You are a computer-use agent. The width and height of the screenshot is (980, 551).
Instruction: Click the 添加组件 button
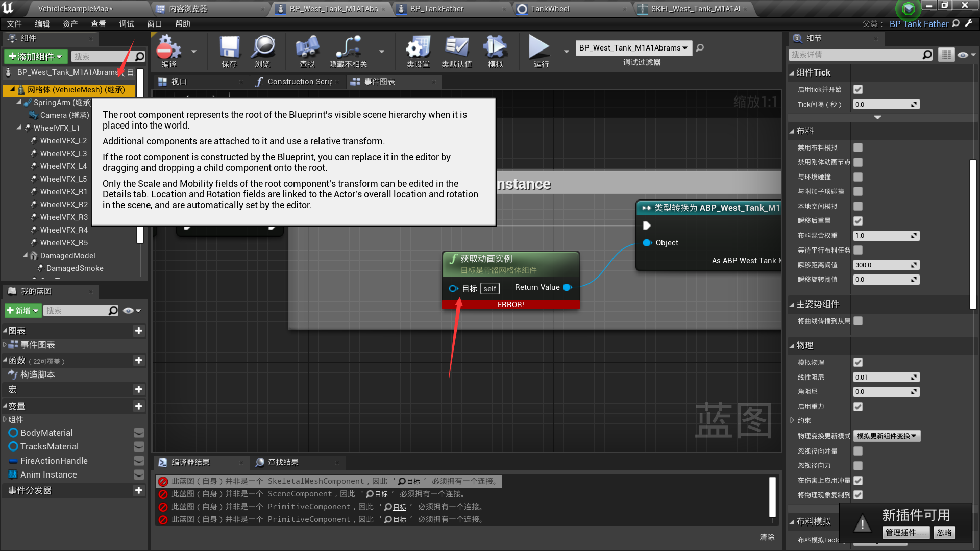35,56
